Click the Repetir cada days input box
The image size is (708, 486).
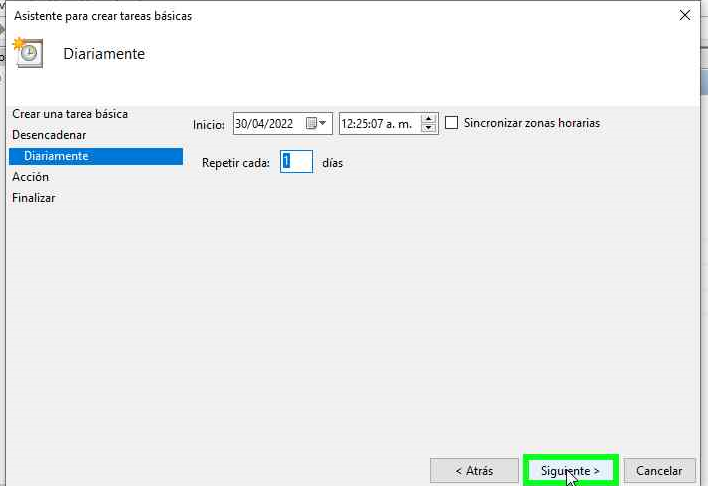point(296,162)
